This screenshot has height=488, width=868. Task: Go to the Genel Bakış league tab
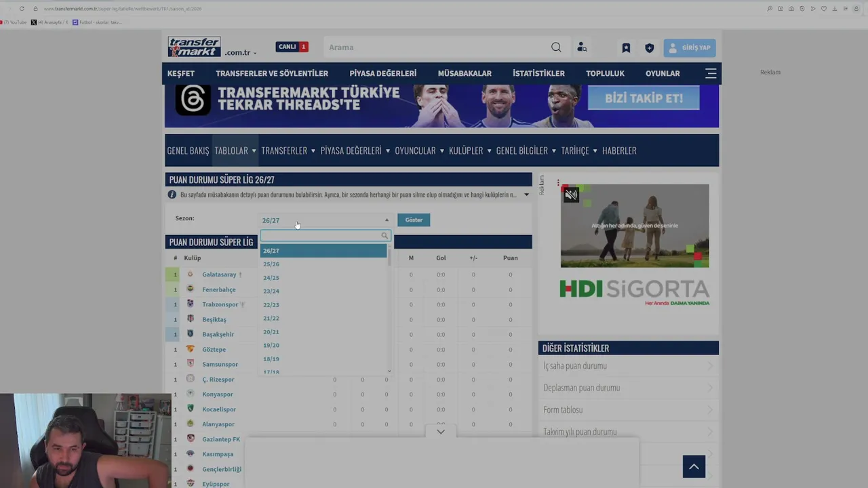189,150
